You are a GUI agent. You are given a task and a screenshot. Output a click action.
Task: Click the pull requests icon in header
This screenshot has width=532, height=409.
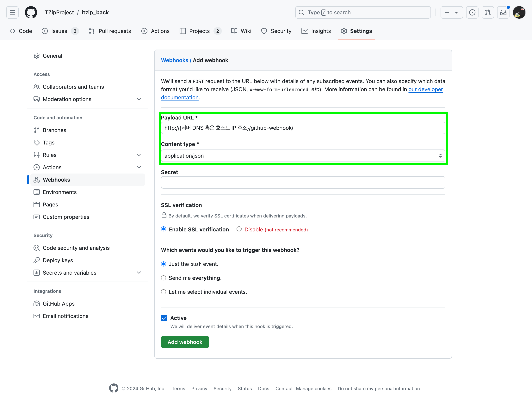pyautogui.click(x=488, y=12)
